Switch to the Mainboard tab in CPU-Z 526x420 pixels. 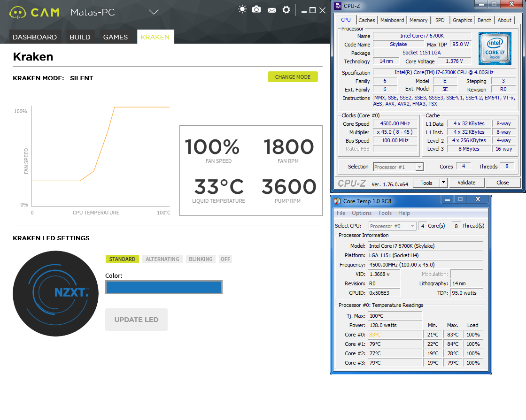[x=392, y=20]
